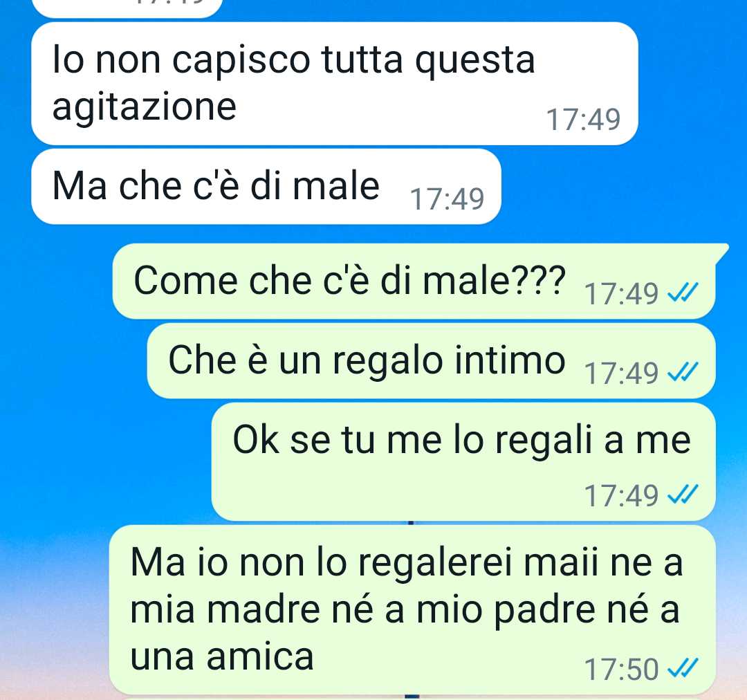Select message 'Ok se tu me lo regali a me'
747x700 pixels.
(463, 462)
